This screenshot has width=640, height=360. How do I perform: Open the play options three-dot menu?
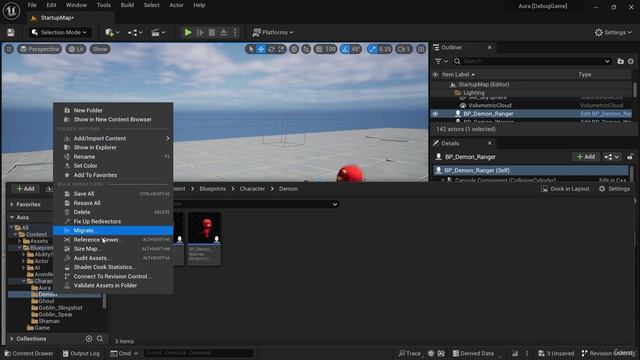[x=235, y=32]
